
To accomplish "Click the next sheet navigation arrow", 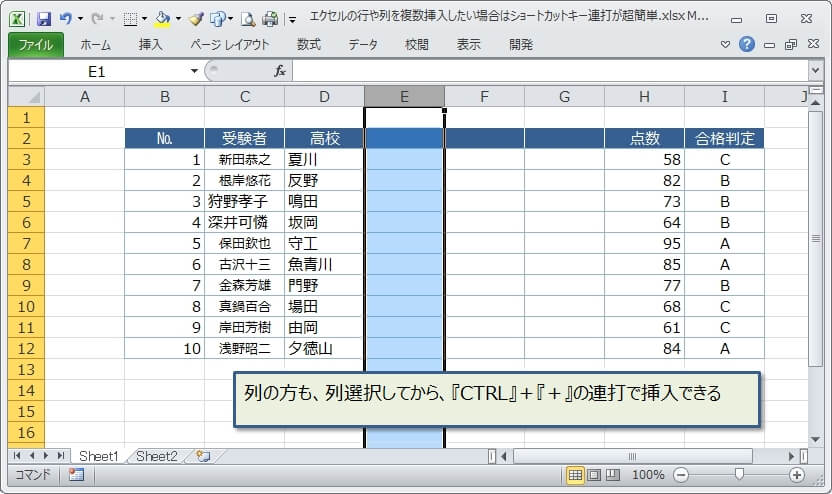I will 46,456.
